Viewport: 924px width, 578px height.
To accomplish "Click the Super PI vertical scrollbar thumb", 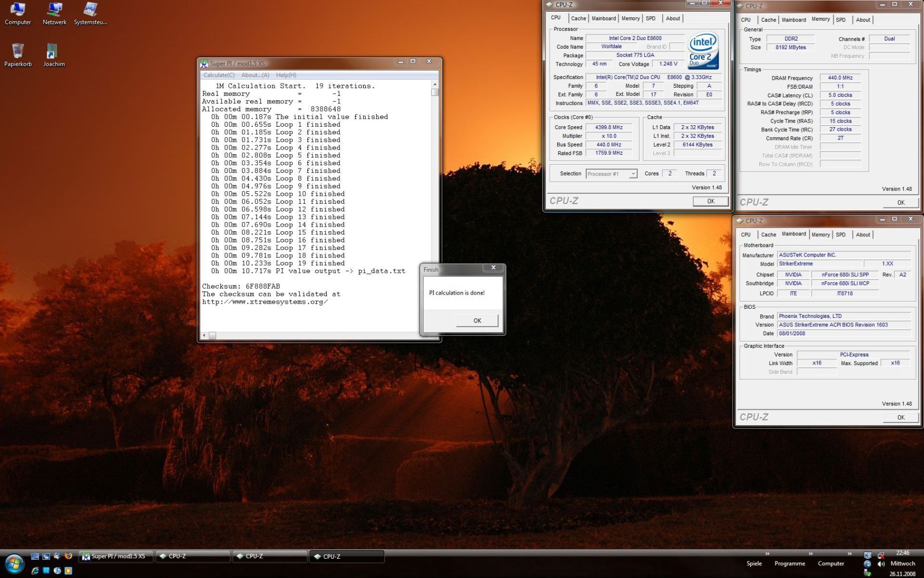I will [435, 92].
